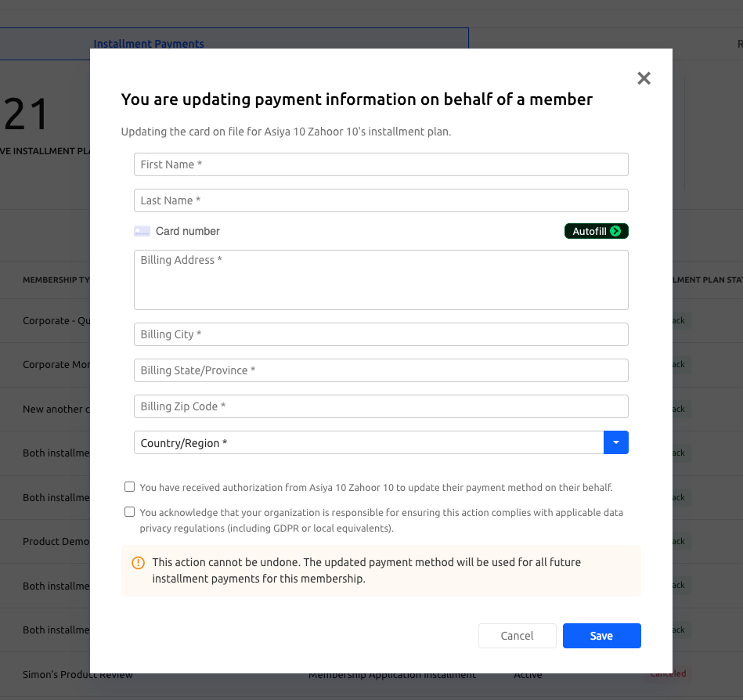Click the Autofill button

[x=596, y=231]
